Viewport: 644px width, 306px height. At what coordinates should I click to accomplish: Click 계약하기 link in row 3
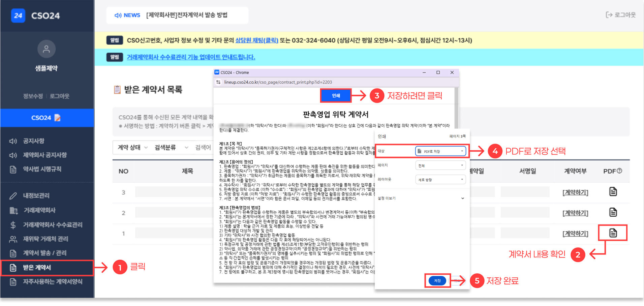coord(575,192)
